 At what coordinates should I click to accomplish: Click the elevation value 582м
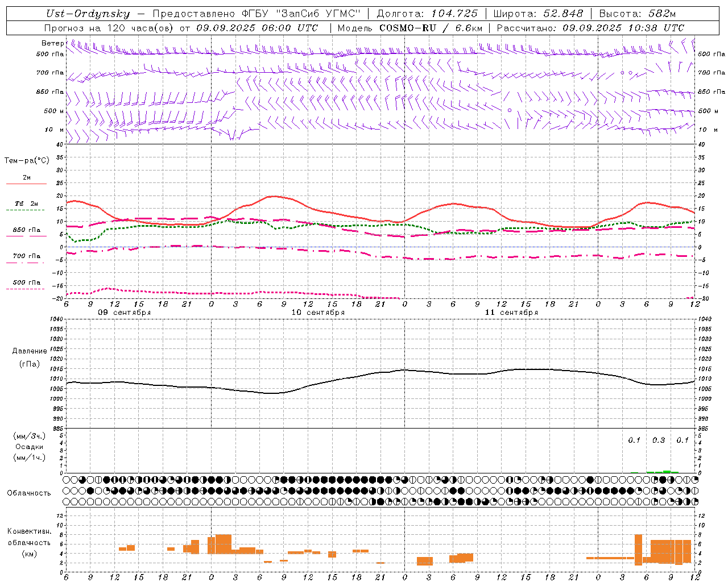click(x=661, y=14)
